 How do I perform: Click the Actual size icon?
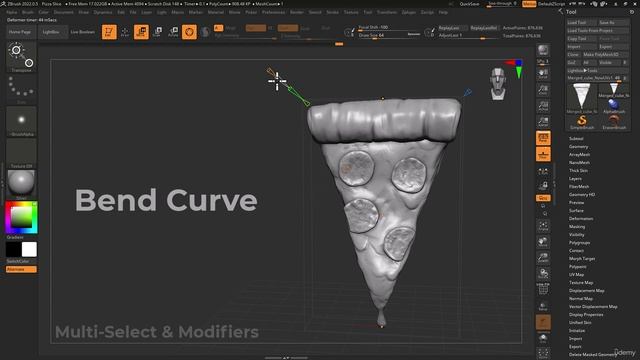(x=543, y=106)
